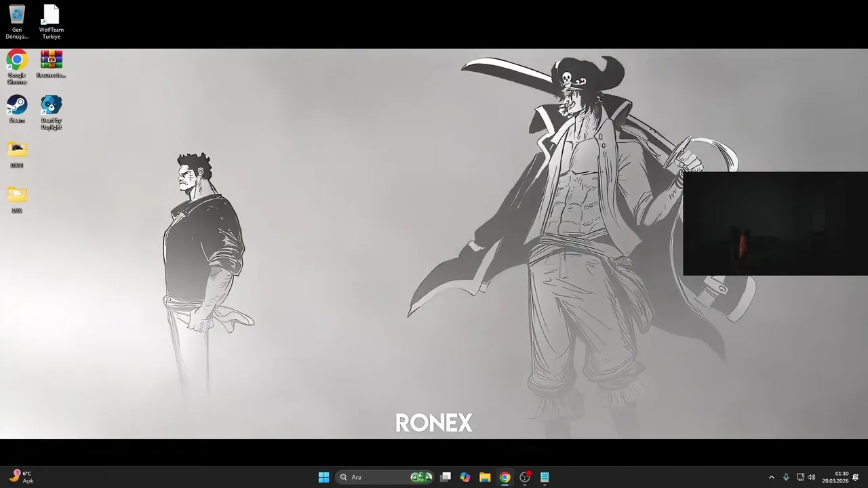Image resolution: width=868 pixels, height=488 pixels.
Task: Open File Explorer from the taskbar
Action: coord(485,477)
